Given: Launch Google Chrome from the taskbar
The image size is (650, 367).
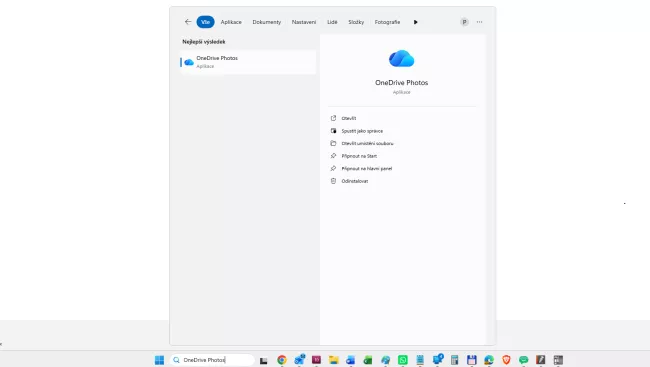Looking at the screenshot, I should coord(282,360).
